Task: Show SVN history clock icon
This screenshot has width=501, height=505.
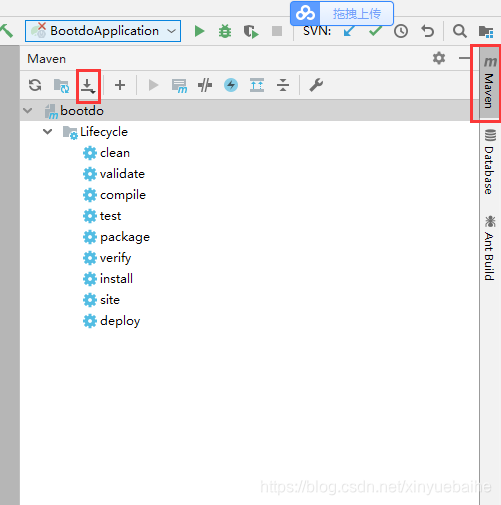Action: [x=401, y=31]
